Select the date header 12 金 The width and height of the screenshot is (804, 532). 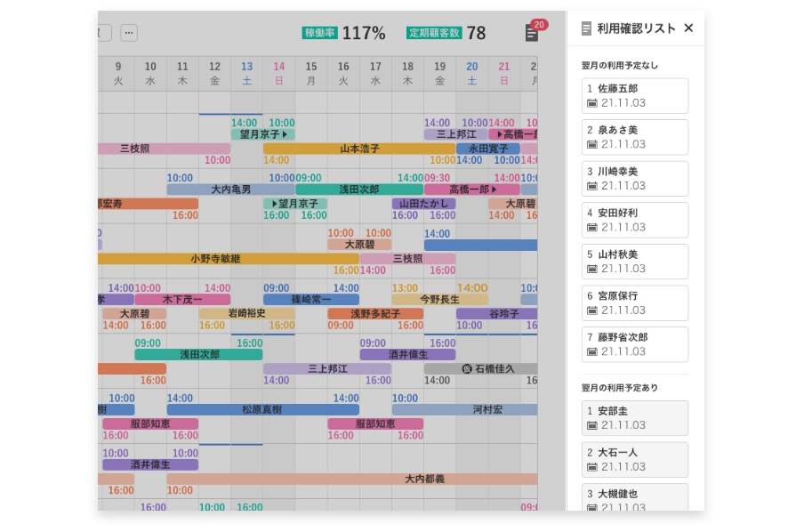point(214,73)
